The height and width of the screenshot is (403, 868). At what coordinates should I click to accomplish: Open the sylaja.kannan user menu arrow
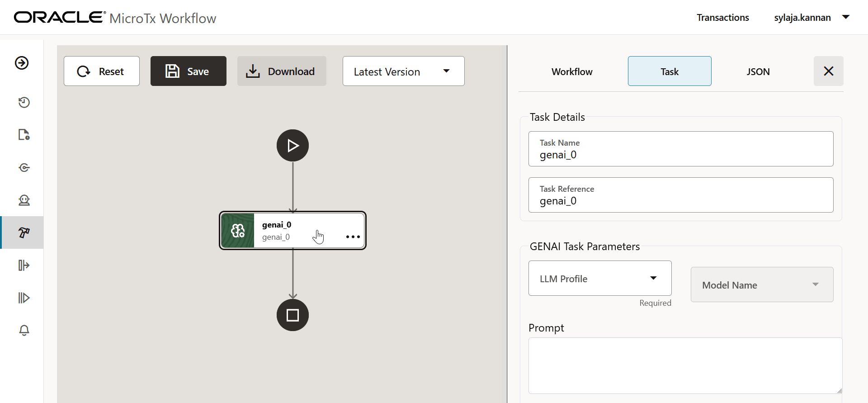845,17
